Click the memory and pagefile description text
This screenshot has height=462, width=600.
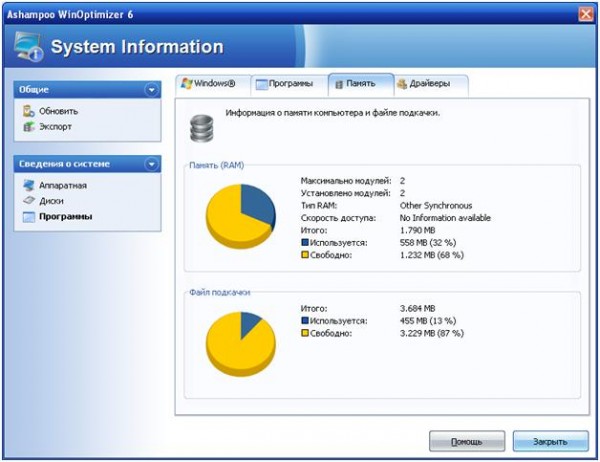333,113
